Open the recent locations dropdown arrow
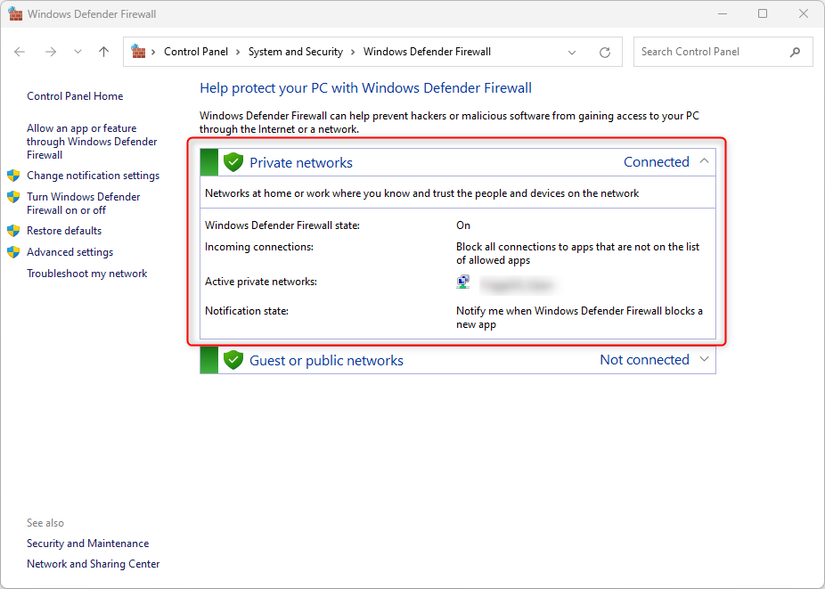Viewport: 825px width, 589px height. [x=78, y=52]
